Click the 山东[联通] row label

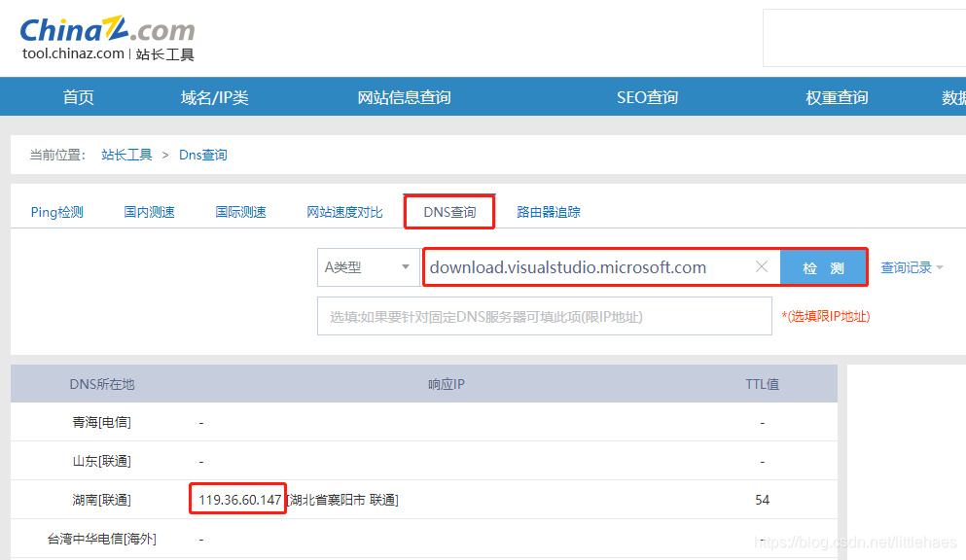pyautogui.click(x=101, y=461)
